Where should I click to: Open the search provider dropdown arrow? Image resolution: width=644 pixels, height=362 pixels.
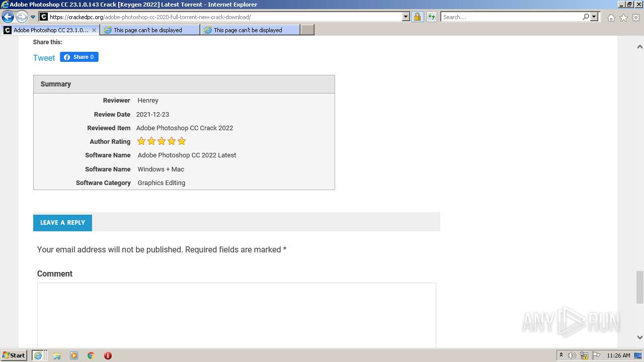pyautogui.click(x=594, y=17)
